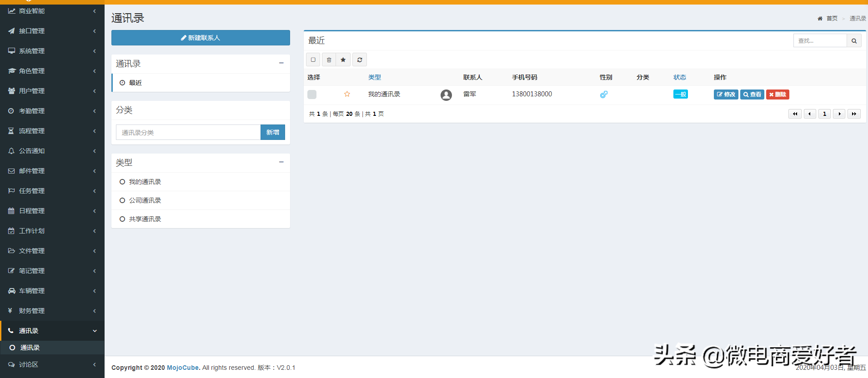The image size is (868, 378).
Task: Click 修改 button for 雷军
Action: click(726, 94)
